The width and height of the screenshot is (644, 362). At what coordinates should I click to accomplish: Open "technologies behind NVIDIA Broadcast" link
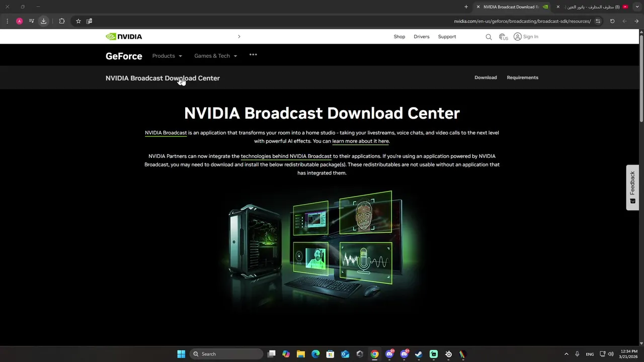click(x=286, y=156)
